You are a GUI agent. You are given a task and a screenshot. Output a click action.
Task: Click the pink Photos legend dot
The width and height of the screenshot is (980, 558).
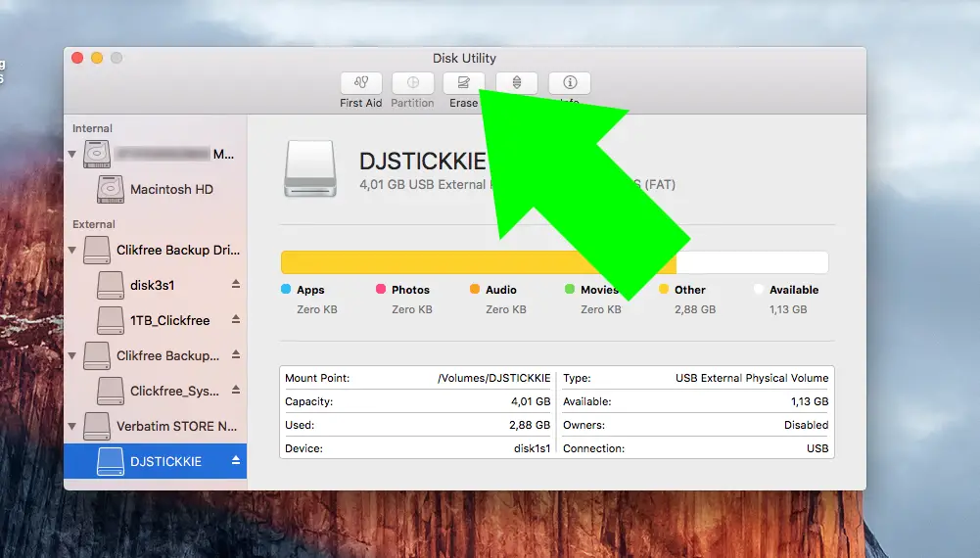(381, 289)
